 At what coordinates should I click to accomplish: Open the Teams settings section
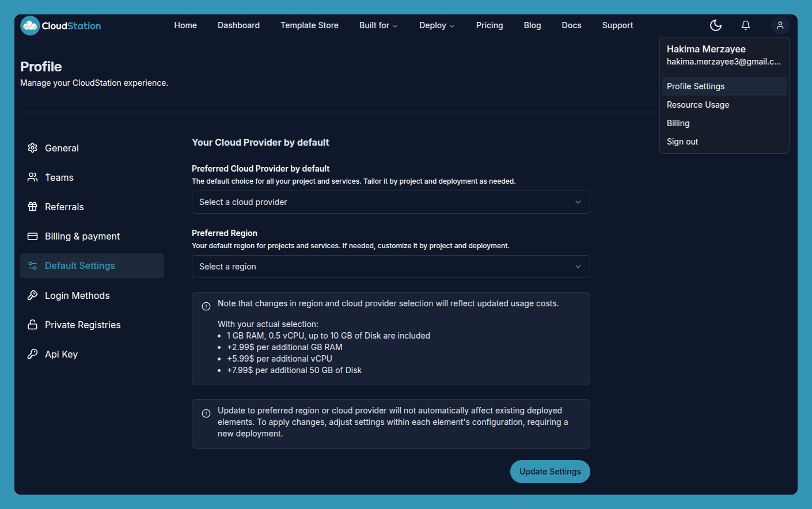click(92, 177)
